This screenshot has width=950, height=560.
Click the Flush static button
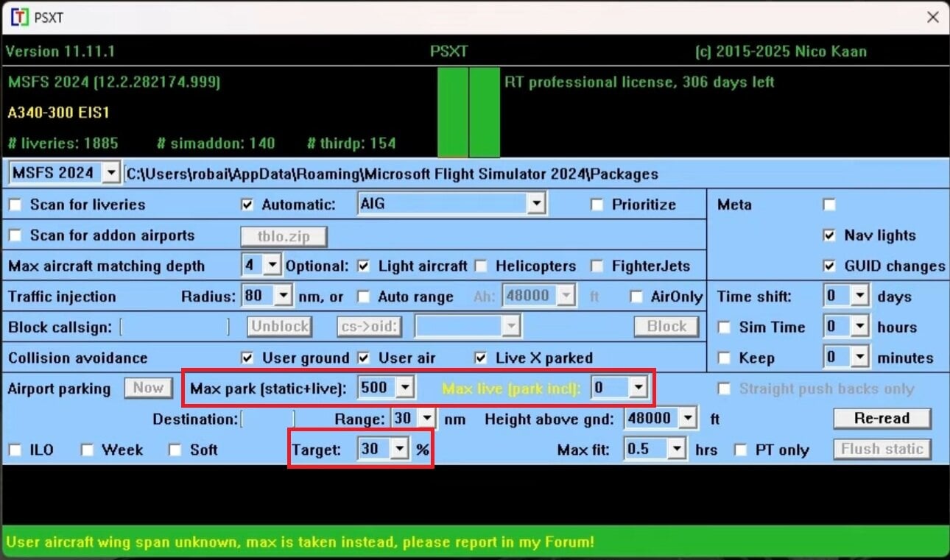882,449
